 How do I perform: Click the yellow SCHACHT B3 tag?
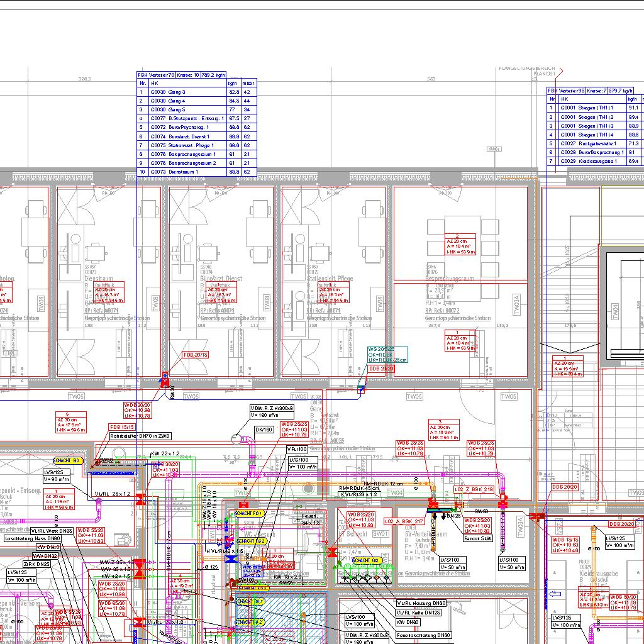pos(67,460)
